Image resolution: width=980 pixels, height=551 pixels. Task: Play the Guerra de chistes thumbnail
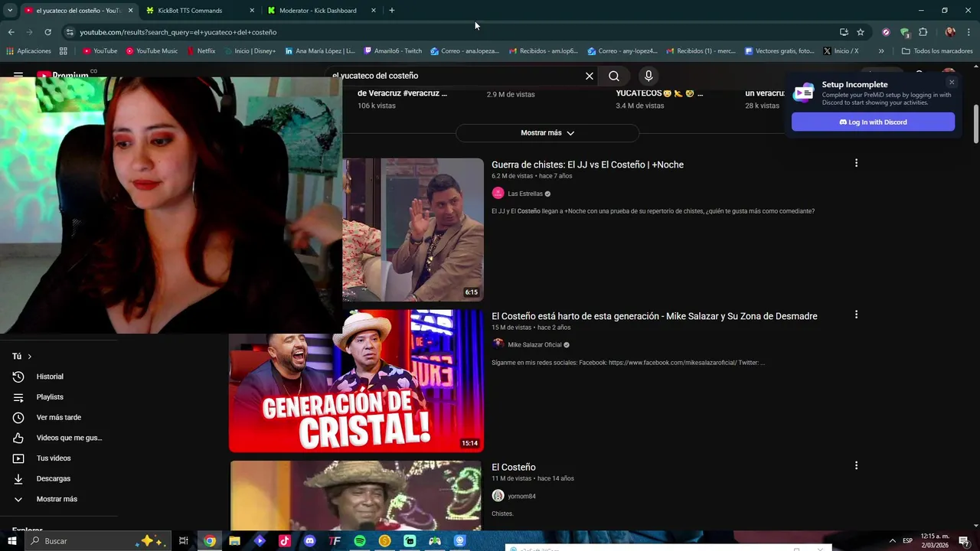(413, 230)
